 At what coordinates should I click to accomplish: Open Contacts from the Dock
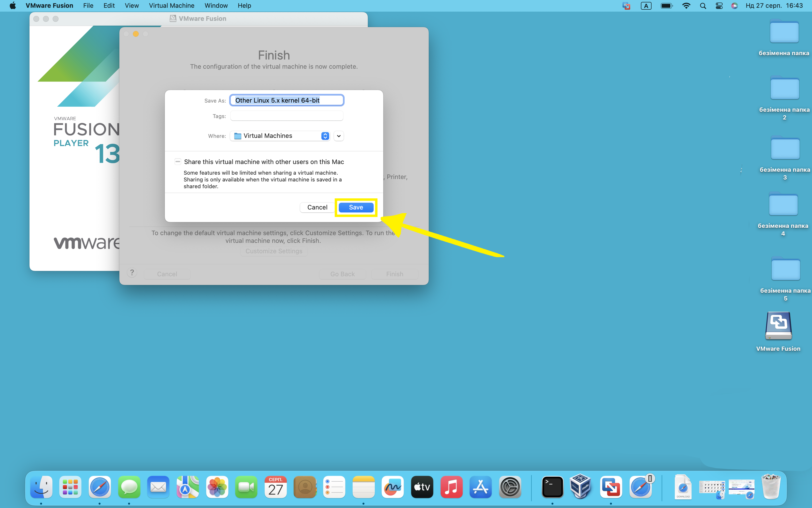(305, 487)
